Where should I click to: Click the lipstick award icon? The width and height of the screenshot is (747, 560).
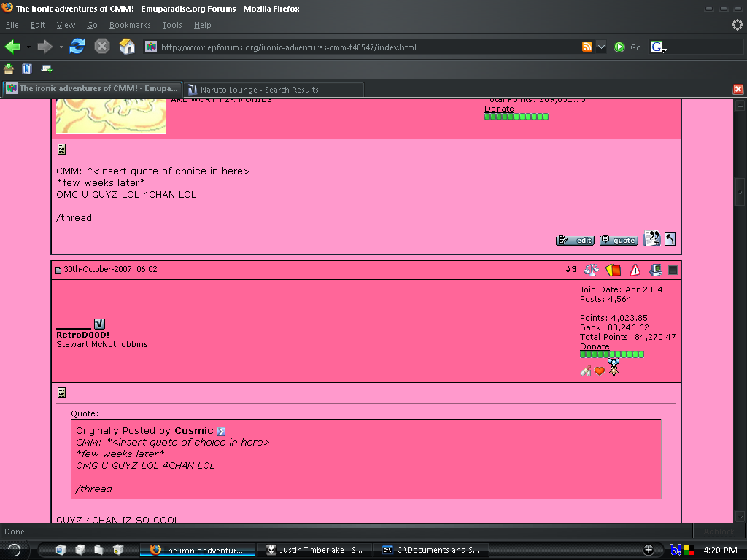coord(586,371)
